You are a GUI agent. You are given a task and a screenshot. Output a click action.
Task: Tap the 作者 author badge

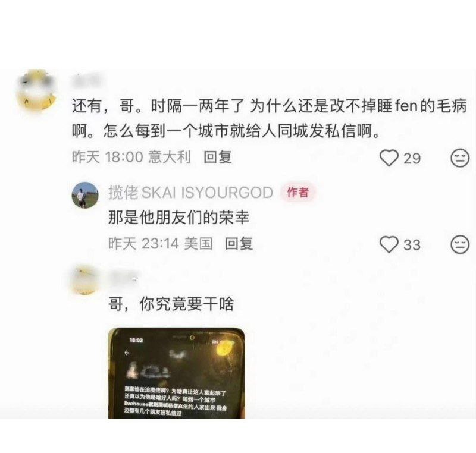tap(298, 192)
